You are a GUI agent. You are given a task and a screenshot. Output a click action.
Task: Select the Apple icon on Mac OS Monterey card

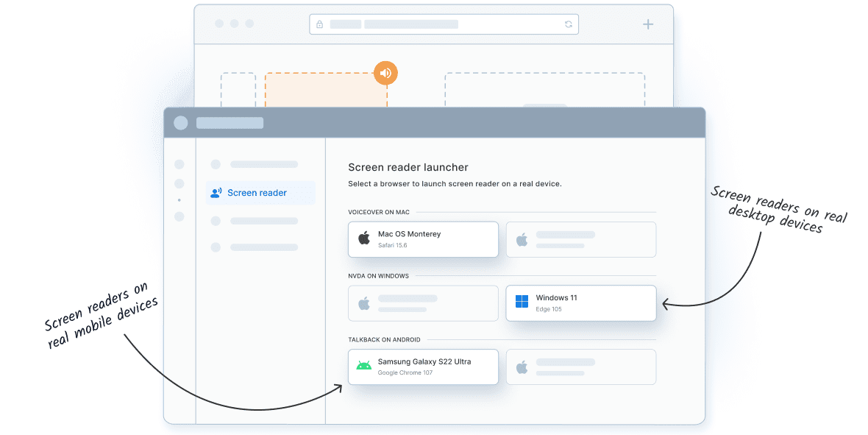(363, 236)
